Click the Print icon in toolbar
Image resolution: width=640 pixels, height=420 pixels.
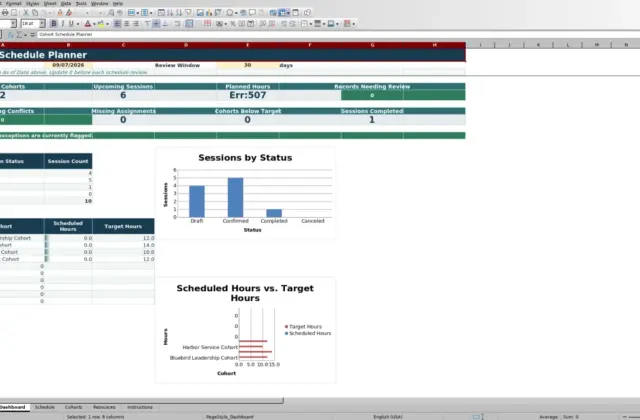[5, 13]
